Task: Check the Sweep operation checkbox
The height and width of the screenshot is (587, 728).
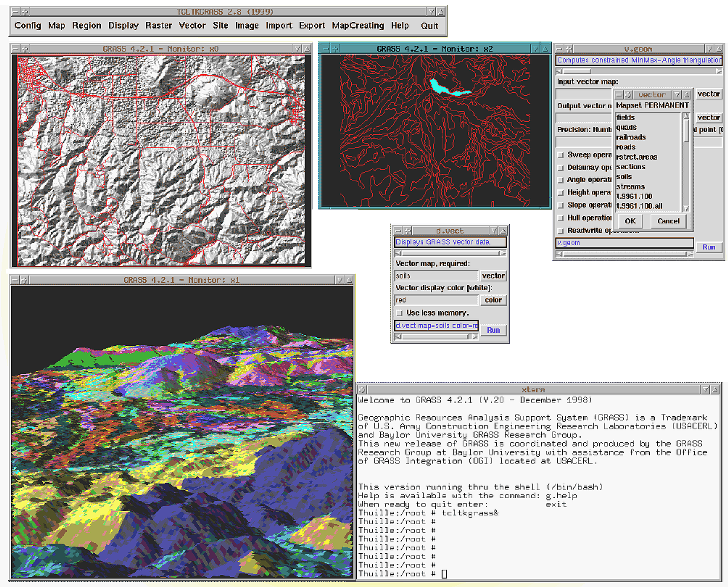Action: click(561, 155)
